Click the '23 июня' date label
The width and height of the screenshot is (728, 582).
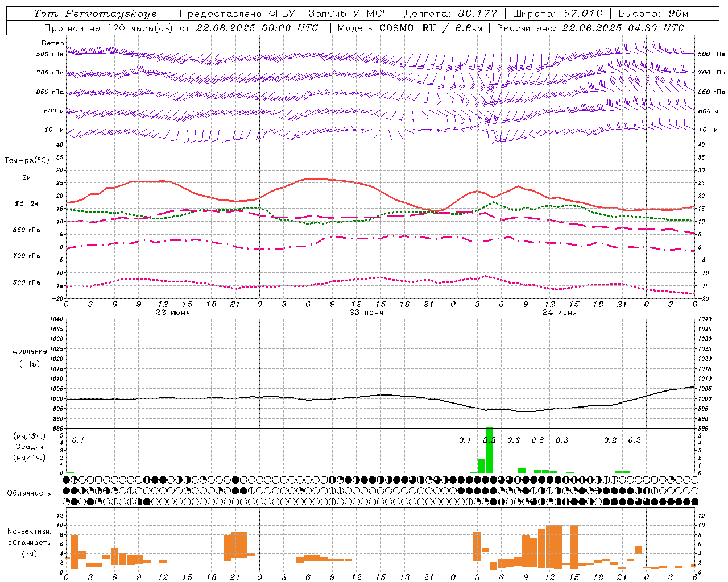coord(366,313)
